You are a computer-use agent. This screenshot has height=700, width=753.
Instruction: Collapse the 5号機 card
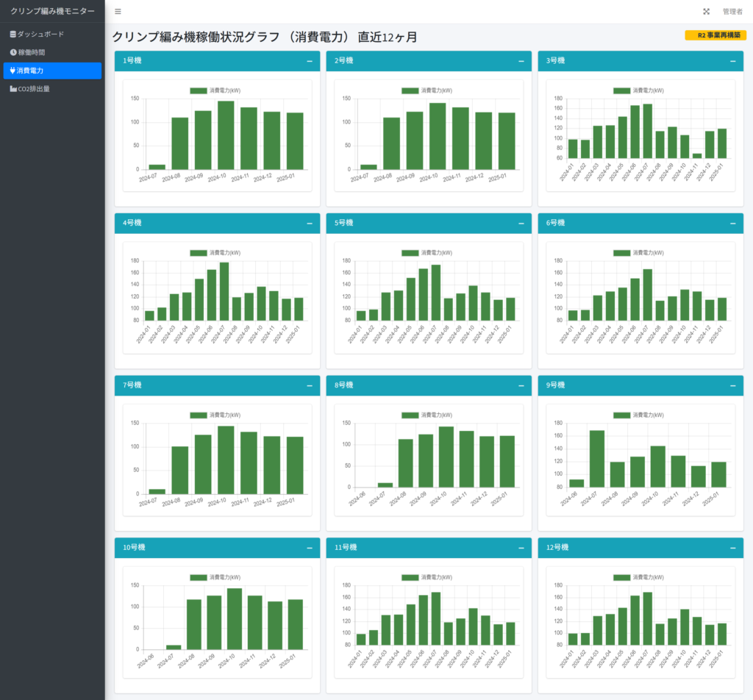pos(521,224)
